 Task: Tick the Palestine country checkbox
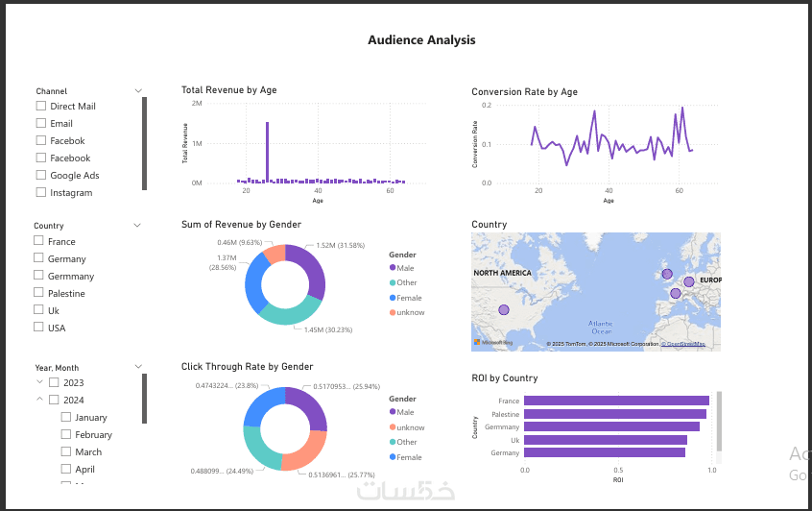click(38, 292)
